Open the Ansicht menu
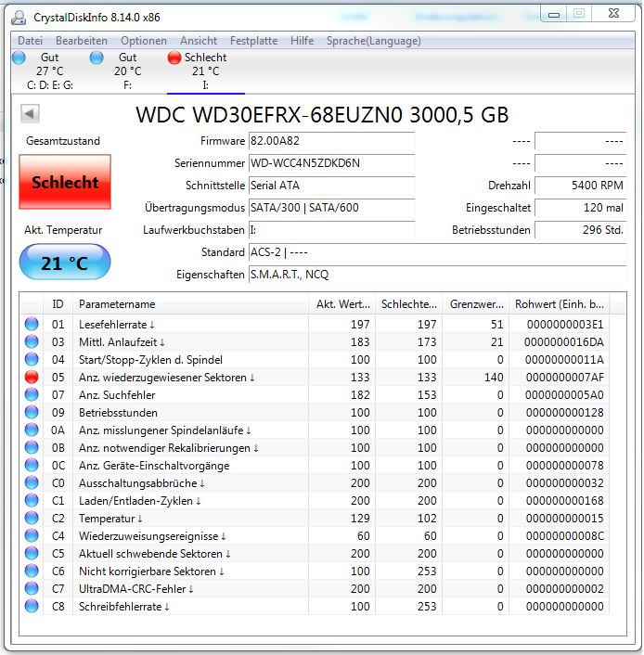The image size is (644, 655). (199, 41)
